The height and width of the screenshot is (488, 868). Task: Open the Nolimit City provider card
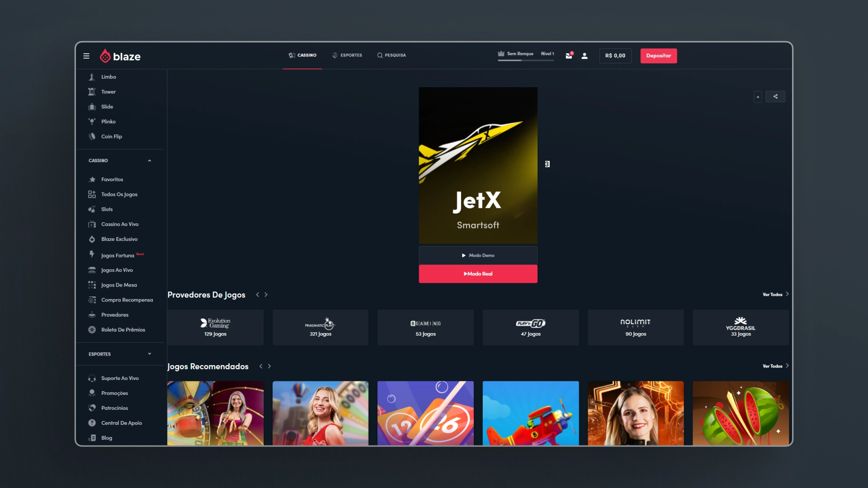click(x=636, y=328)
